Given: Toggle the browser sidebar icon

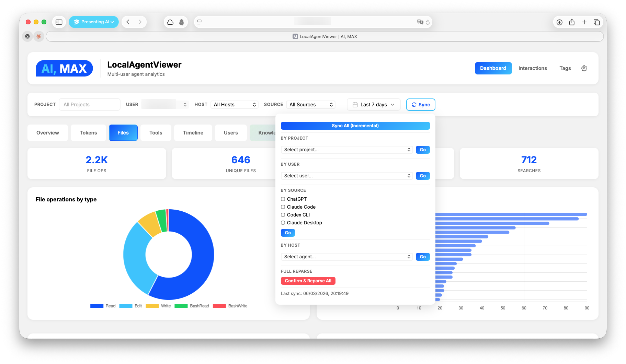Looking at the screenshot, I should pos(59,22).
